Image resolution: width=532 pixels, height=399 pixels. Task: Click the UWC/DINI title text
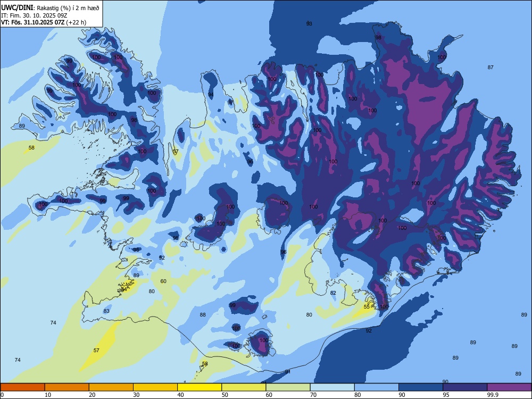tap(17, 7)
